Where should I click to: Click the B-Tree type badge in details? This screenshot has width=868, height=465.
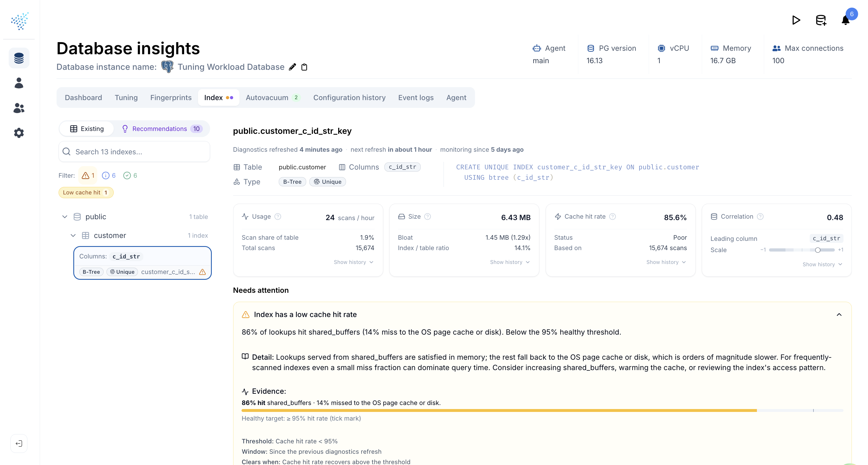click(292, 182)
